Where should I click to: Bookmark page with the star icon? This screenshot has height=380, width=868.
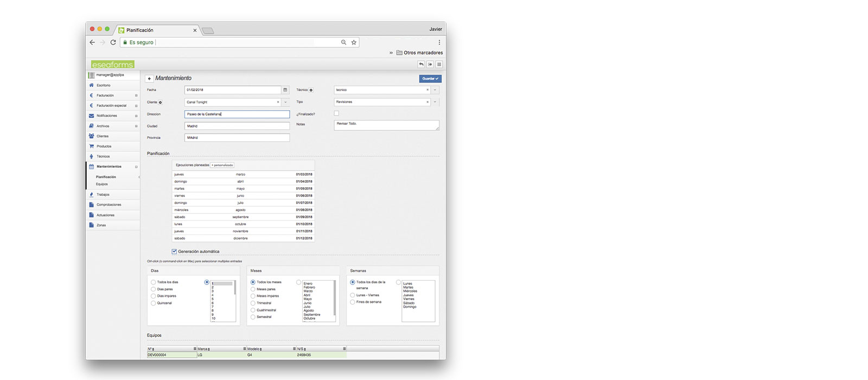[x=354, y=42]
